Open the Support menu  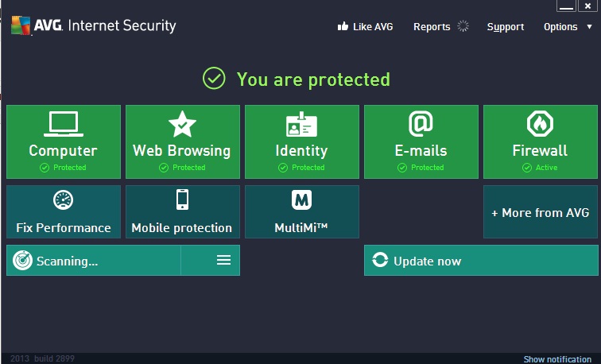point(505,27)
